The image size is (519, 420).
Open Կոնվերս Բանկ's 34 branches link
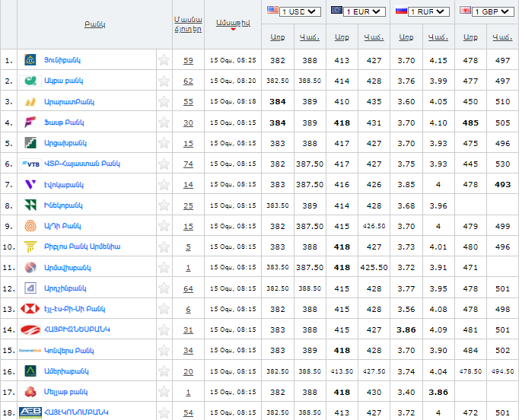188,351
